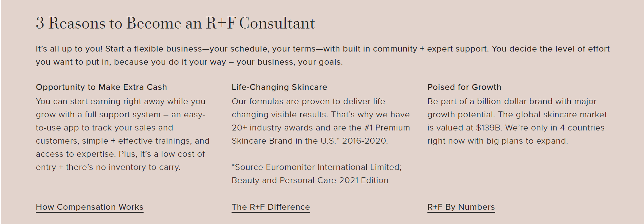
Task: Click the intro paragraph starting It's all up to you
Action: coord(323,55)
